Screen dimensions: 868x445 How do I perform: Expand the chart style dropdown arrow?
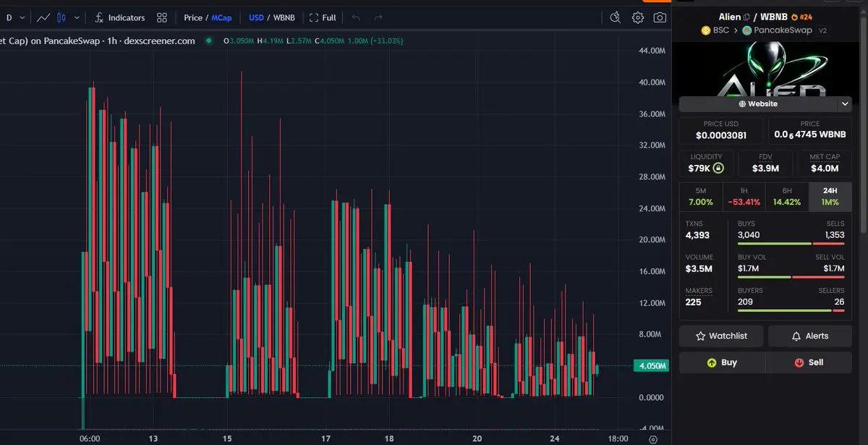[77, 17]
